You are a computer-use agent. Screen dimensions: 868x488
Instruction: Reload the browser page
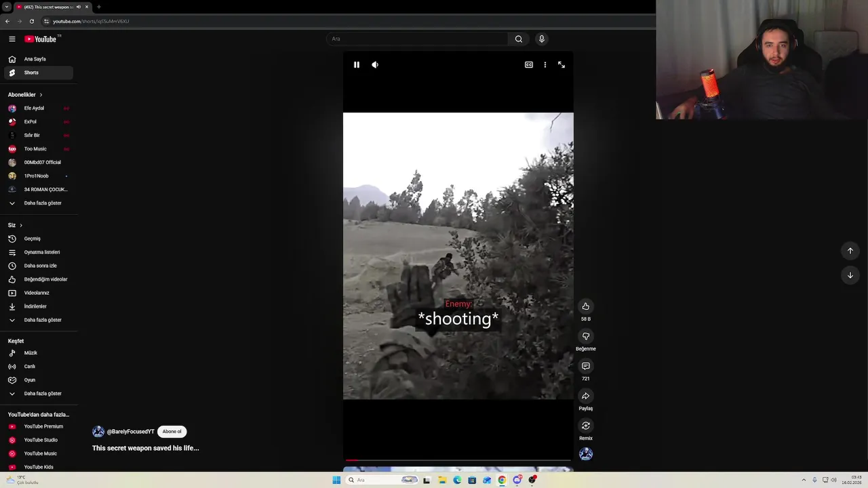coord(31,21)
